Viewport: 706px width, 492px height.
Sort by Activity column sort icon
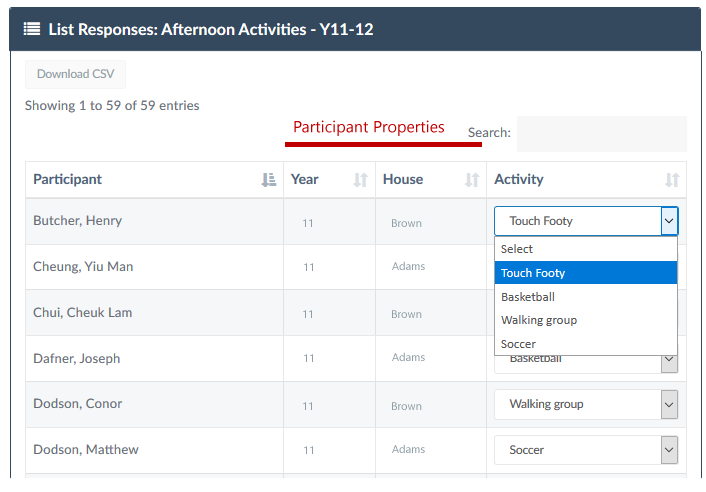click(672, 180)
